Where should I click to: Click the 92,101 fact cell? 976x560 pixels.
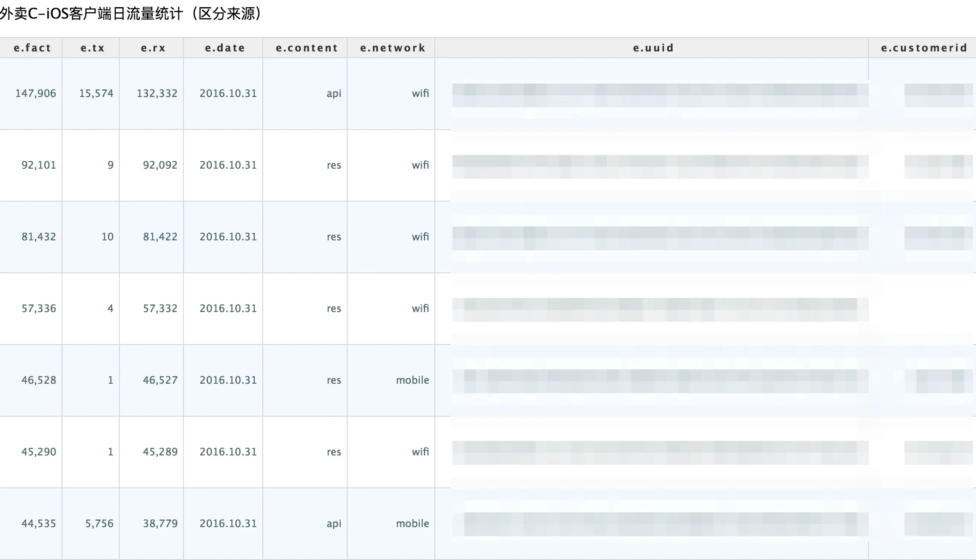[x=38, y=165]
